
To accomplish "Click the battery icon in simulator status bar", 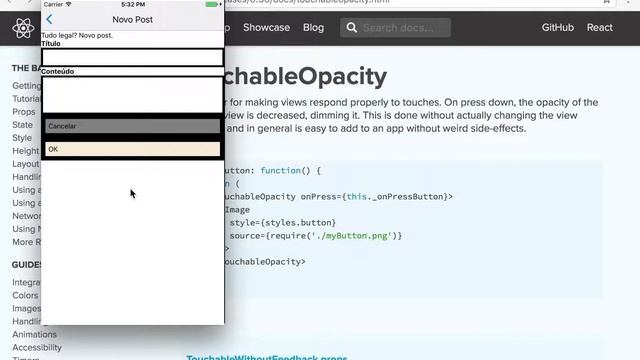I will [x=212, y=4].
